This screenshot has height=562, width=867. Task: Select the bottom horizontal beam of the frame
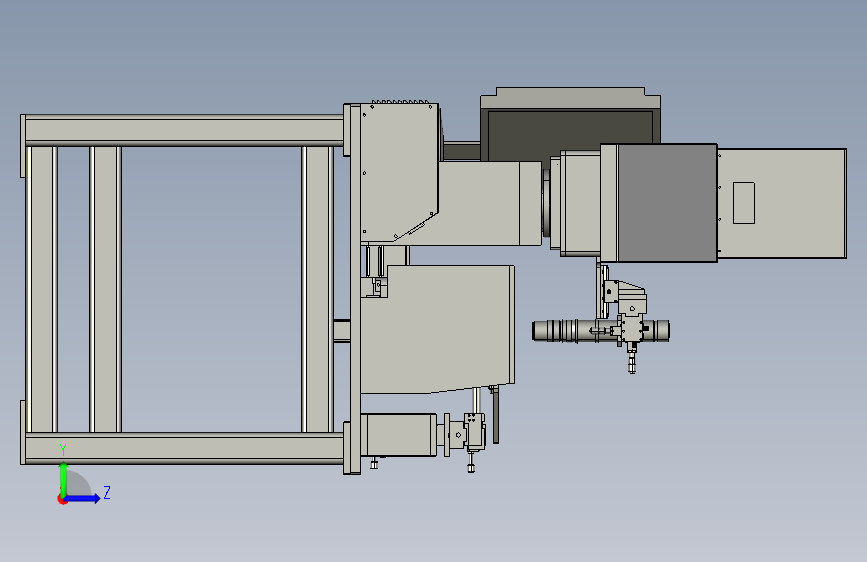coord(184,448)
